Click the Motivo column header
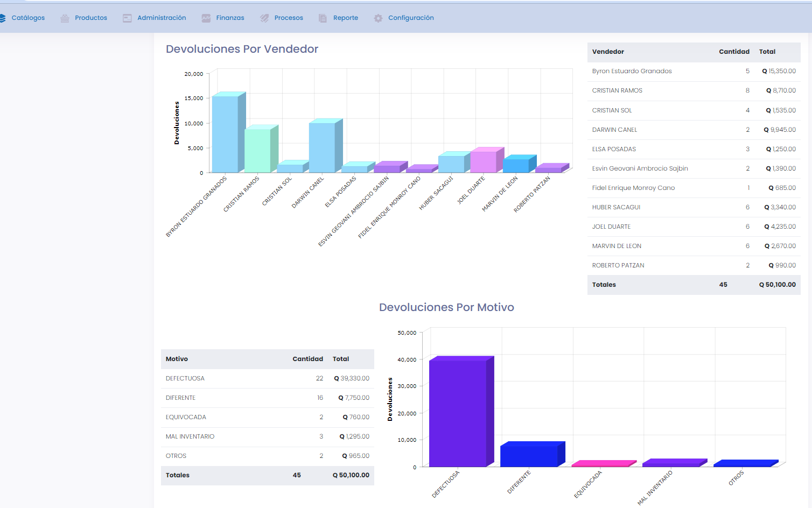This screenshot has width=812, height=508. coord(177,359)
